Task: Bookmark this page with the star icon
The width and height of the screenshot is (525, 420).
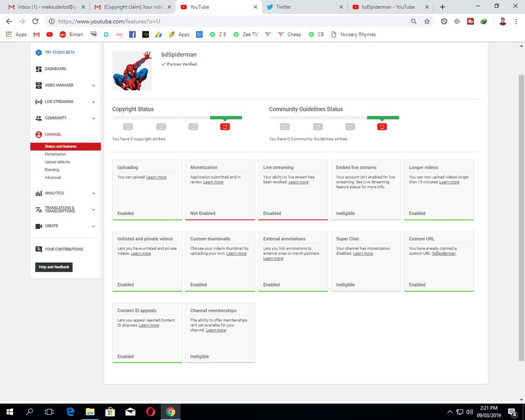Action: pyautogui.click(x=427, y=21)
